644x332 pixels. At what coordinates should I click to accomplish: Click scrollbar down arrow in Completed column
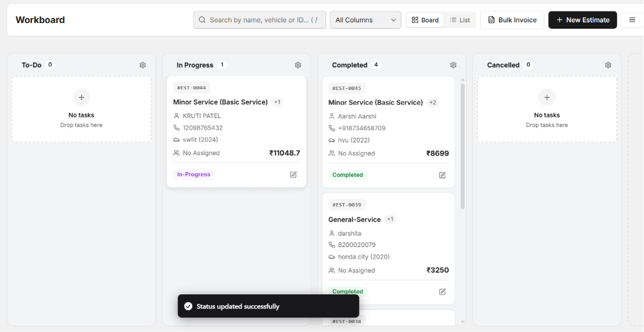point(463,322)
